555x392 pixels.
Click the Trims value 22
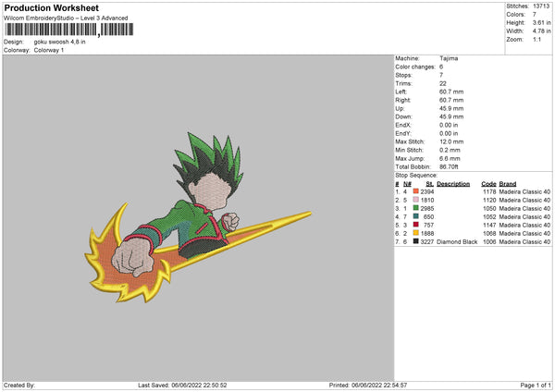(x=443, y=83)
